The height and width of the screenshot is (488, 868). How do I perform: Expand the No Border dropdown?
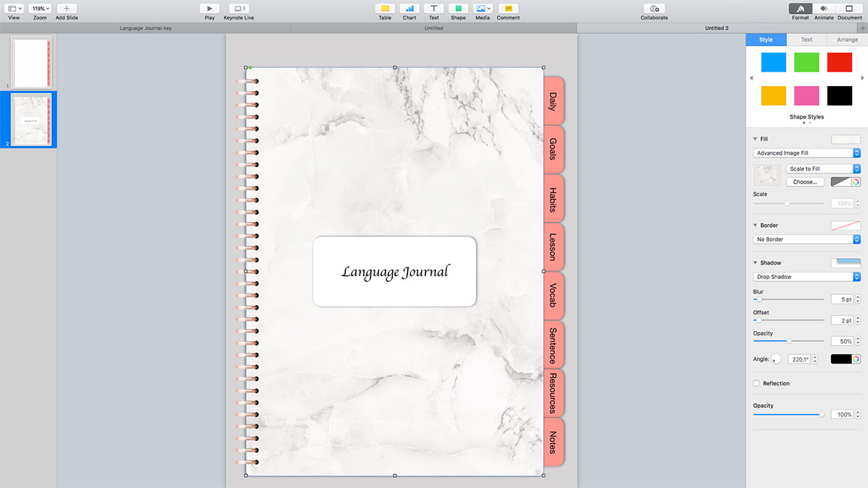pyautogui.click(x=807, y=239)
